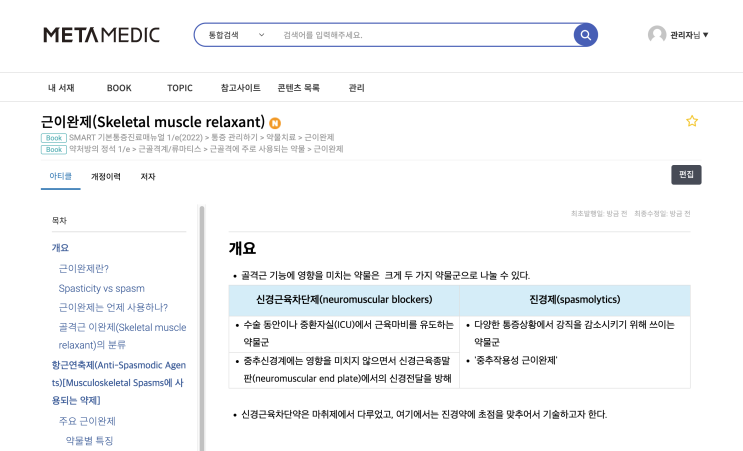Open the 내 서재 menu
The width and height of the screenshot is (743, 451).
point(61,88)
